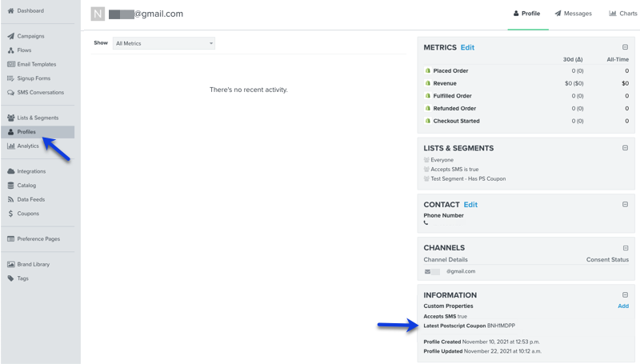Switch to the Messages tab
This screenshot has height=364, width=640.
574,14
